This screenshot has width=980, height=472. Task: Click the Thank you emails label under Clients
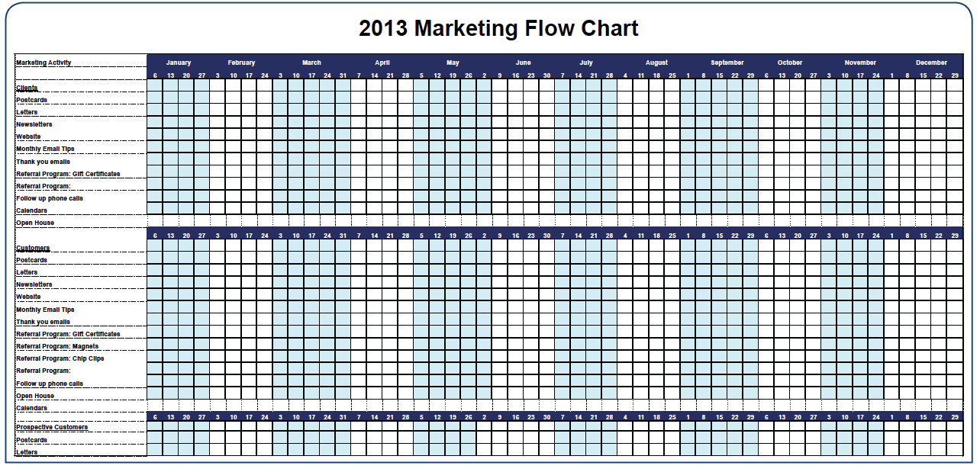(x=43, y=162)
